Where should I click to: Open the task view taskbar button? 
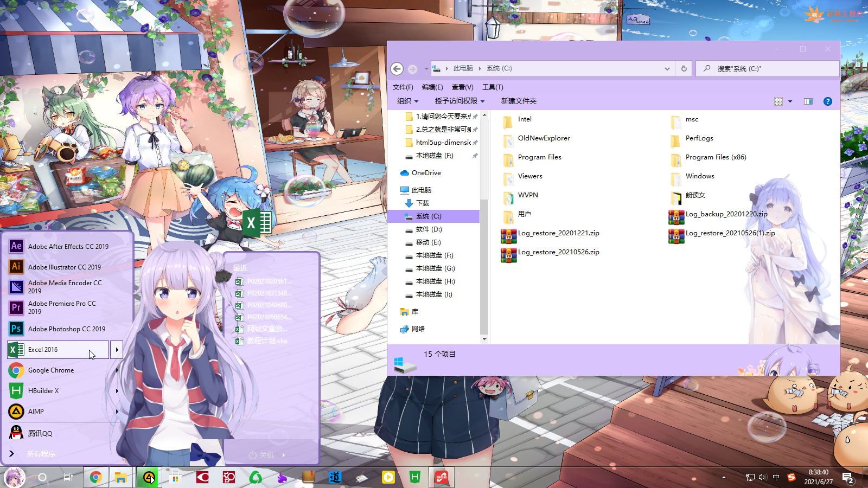[68, 477]
